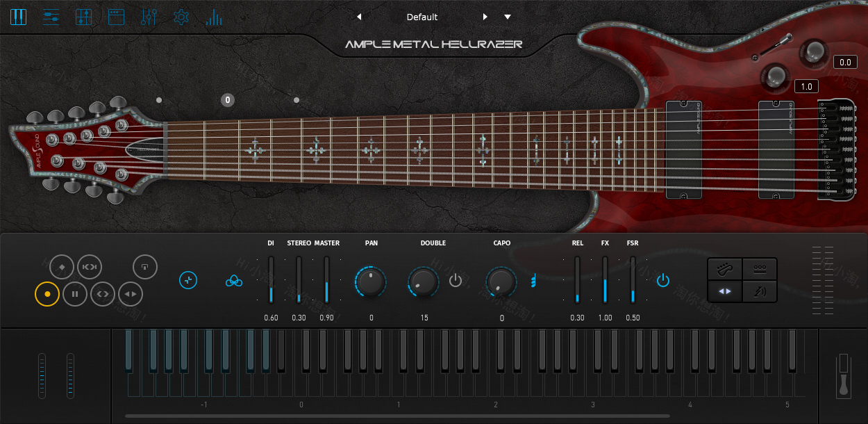Screen dimensions: 868x424
Task: Click the AMPLE METAL HELLRAZER title
Action: click(x=433, y=43)
